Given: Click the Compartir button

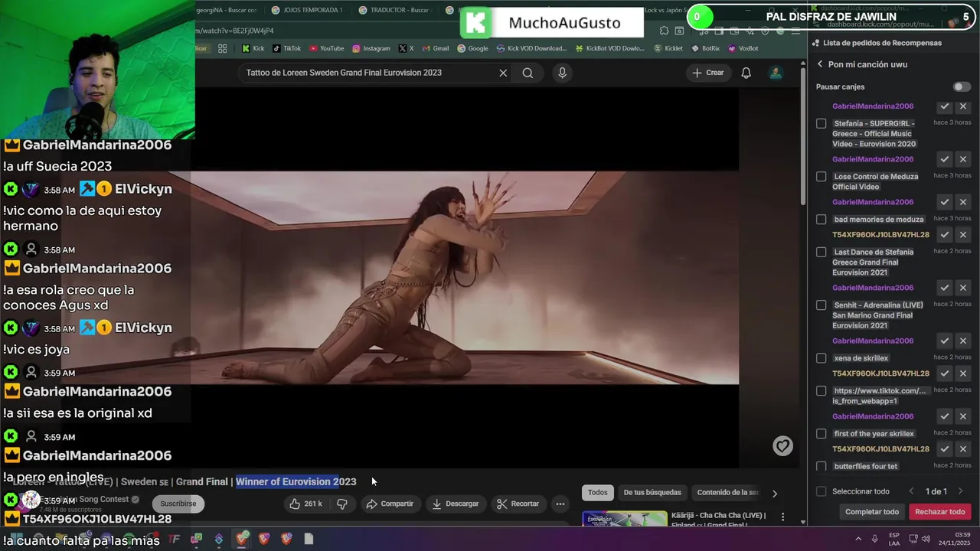Looking at the screenshot, I should tap(390, 504).
